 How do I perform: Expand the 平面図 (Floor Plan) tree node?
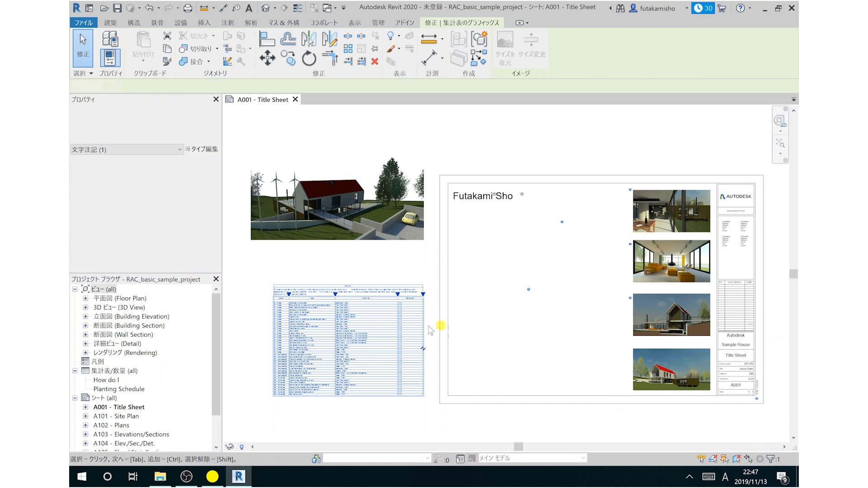point(85,298)
